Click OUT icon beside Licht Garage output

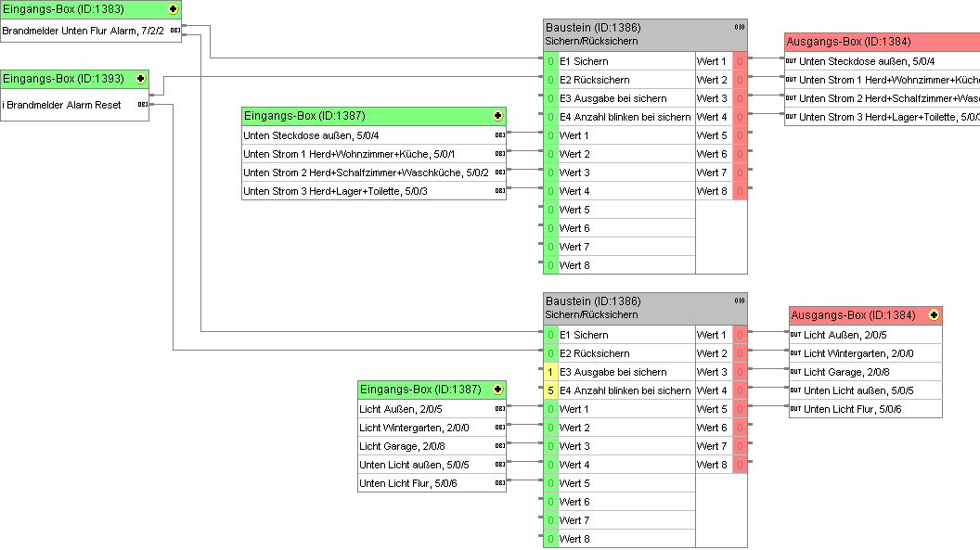795,372
